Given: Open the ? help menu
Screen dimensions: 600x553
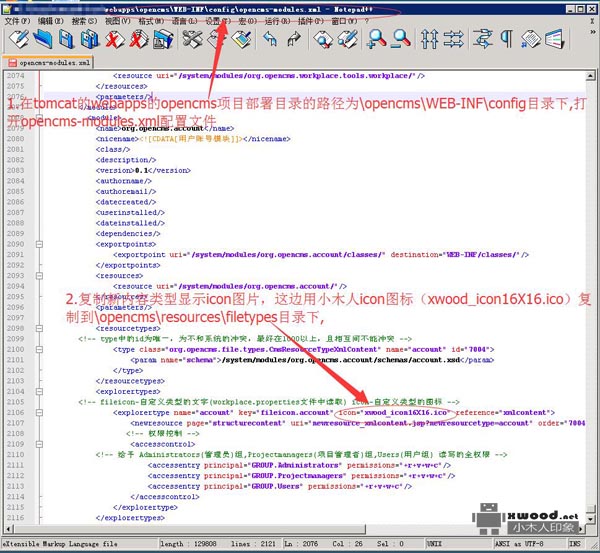Looking at the screenshot, I should point(367,21).
